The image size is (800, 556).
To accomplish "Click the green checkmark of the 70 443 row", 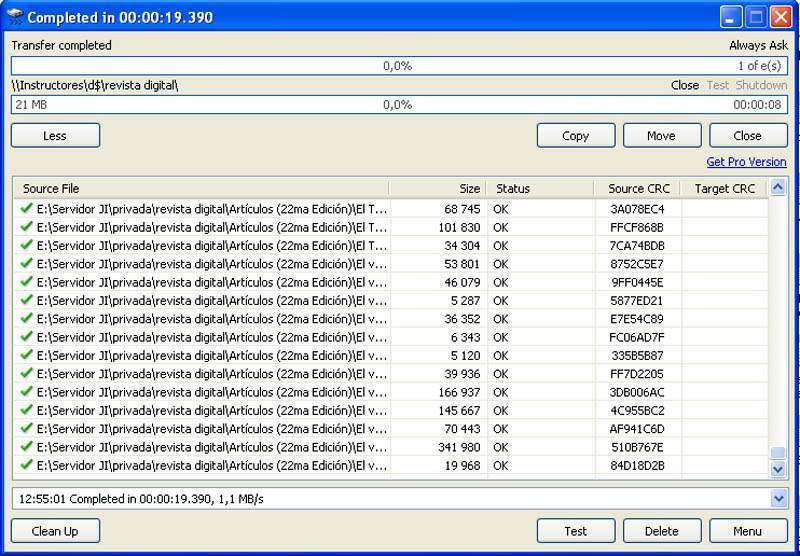I will point(27,428).
